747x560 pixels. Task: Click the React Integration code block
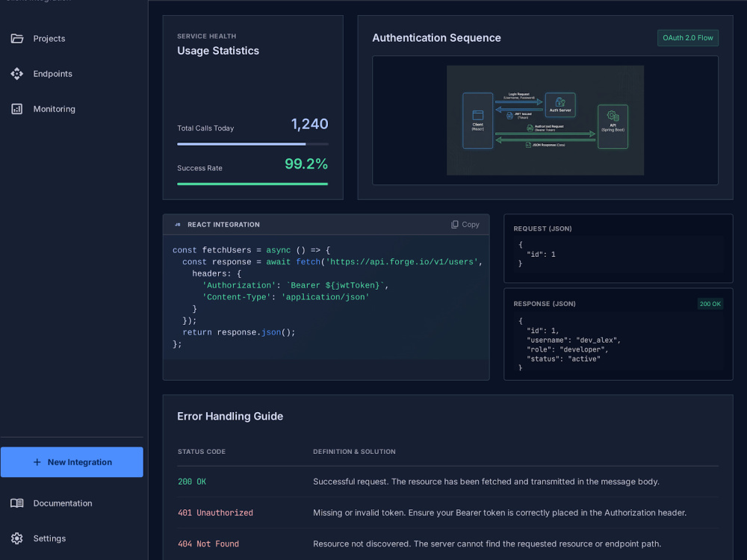click(x=326, y=297)
